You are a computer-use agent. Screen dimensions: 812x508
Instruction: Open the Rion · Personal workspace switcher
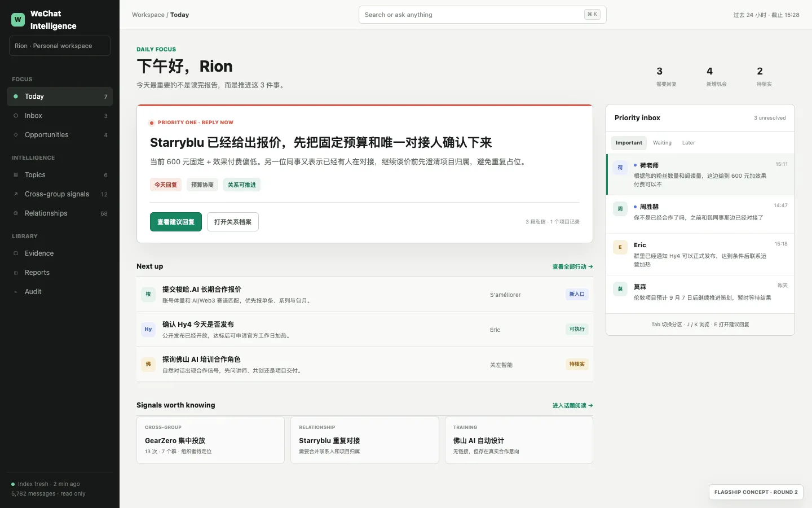(60, 46)
